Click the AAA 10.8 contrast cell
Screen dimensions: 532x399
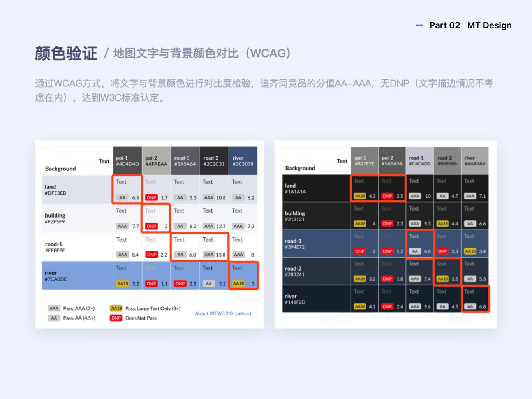click(214, 190)
